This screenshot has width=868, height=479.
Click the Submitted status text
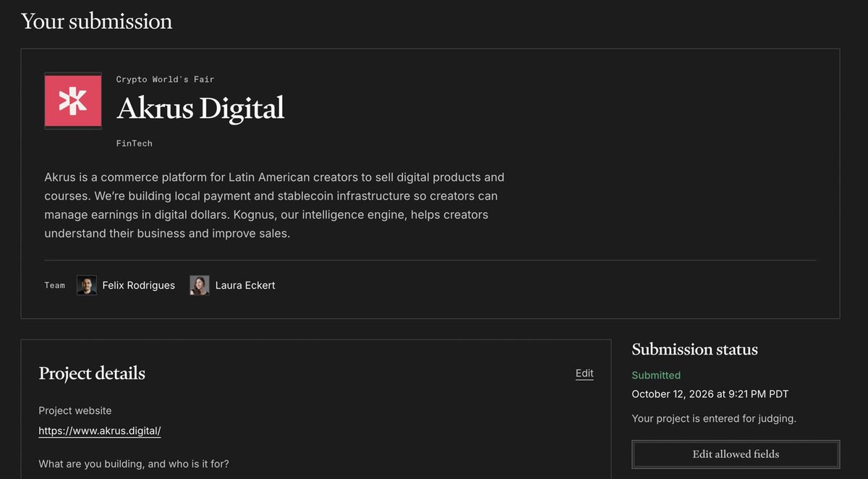tap(656, 375)
